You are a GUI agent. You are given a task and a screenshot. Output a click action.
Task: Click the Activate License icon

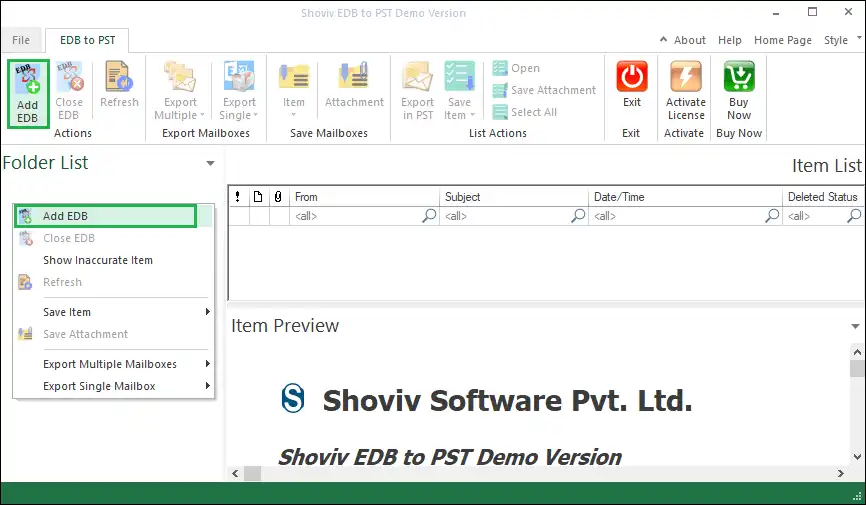pos(685,76)
